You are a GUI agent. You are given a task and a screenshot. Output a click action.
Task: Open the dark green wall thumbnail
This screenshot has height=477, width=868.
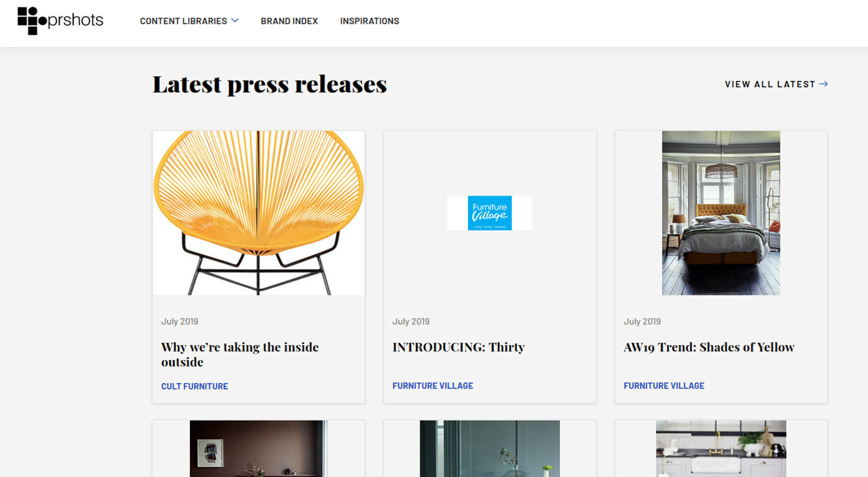tap(490, 448)
